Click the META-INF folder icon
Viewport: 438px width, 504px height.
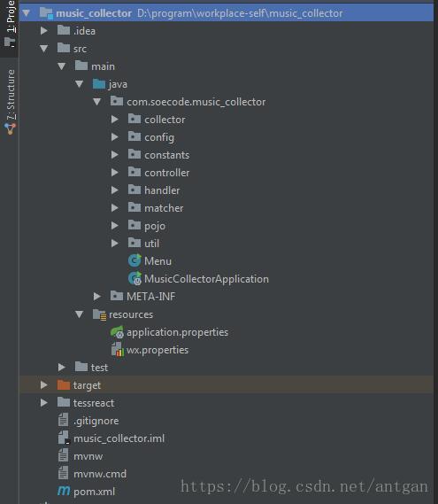[117, 296]
